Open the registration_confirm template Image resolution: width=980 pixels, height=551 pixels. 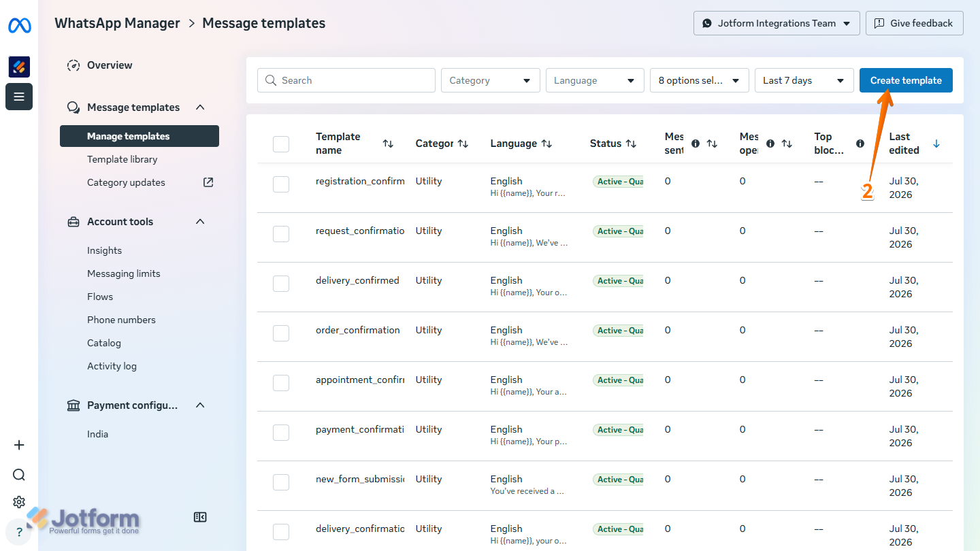[360, 181]
